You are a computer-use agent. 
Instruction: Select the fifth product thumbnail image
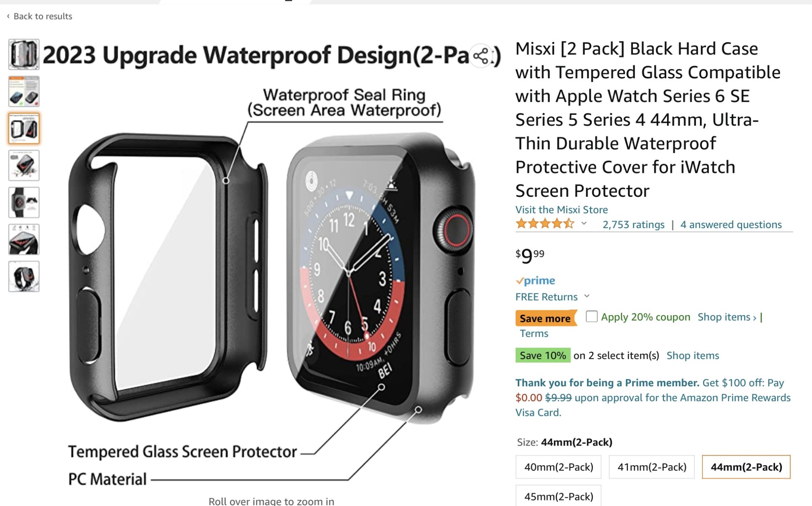pos(24,202)
